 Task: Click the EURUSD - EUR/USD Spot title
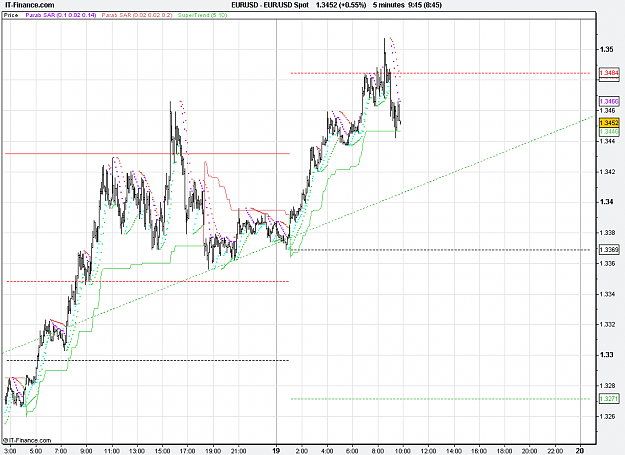click(270, 5)
